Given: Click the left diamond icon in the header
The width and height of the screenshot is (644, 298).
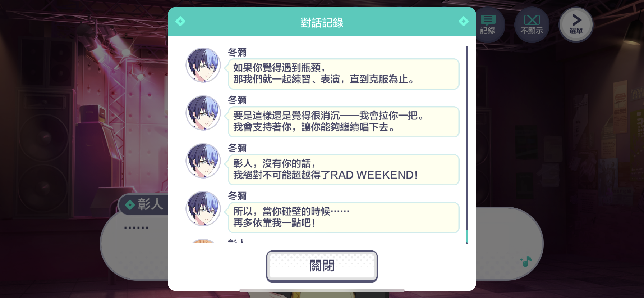Looking at the screenshot, I should point(180,21).
